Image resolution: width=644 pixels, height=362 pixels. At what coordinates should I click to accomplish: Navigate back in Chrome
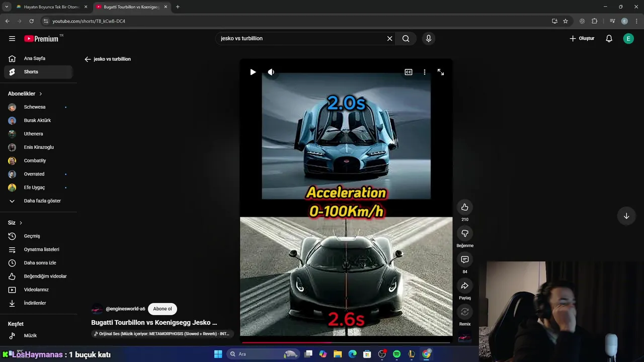7,21
